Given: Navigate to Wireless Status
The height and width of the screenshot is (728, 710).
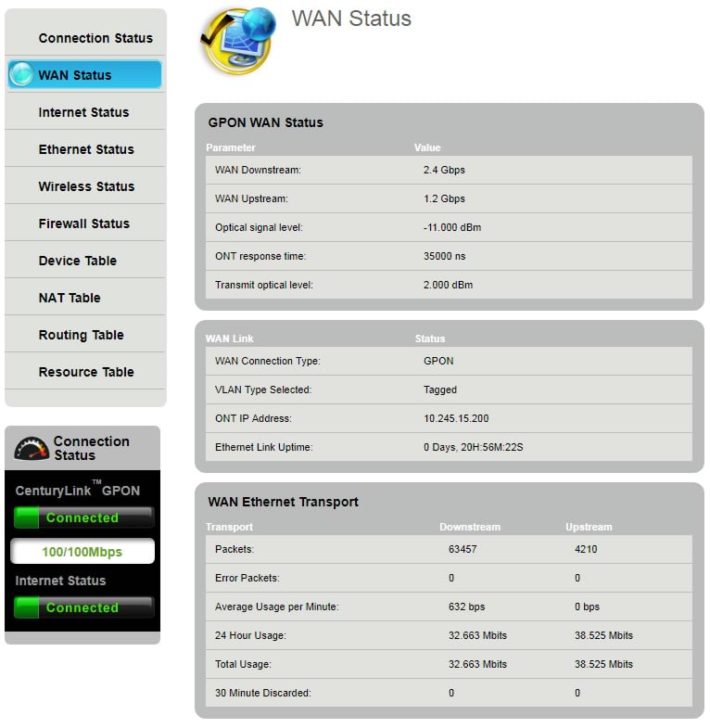Looking at the screenshot, I should 86,186.
